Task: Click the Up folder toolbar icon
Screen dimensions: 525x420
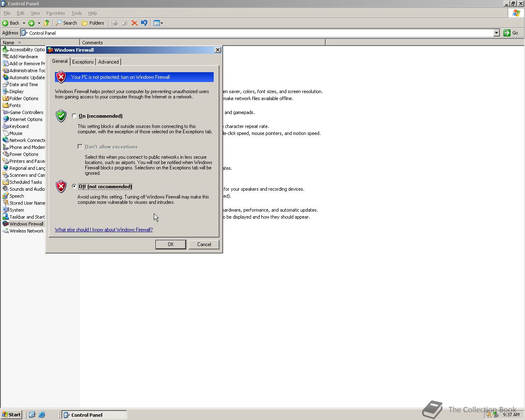Action: [x=47, y=23]
